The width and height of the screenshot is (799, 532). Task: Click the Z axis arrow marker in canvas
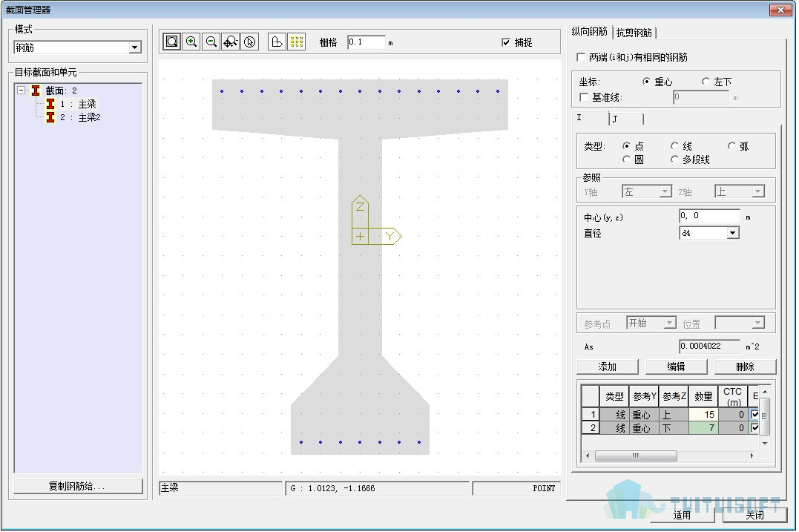click(x=360, y=211)
